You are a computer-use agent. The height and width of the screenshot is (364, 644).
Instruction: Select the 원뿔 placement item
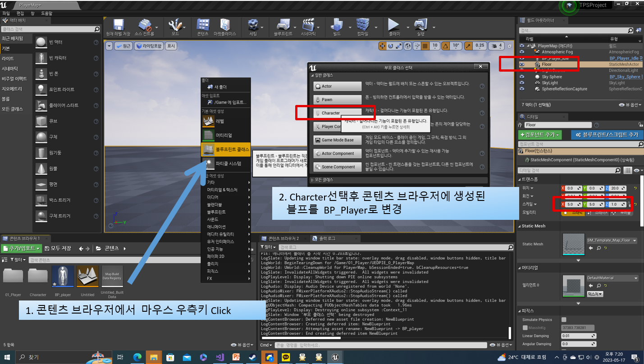tap(67, 168)
